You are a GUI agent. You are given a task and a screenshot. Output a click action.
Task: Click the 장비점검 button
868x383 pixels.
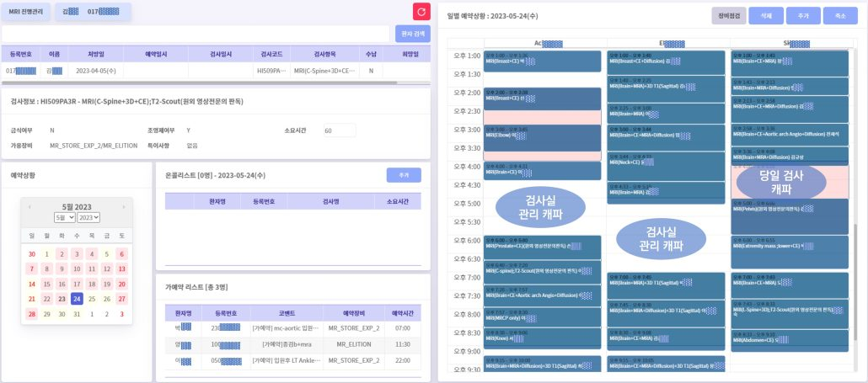729,16
